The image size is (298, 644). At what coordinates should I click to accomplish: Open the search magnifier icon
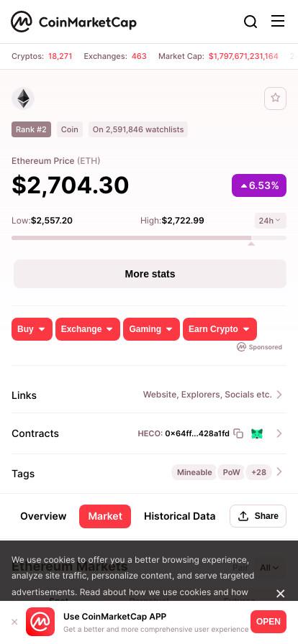(x=250, y=22)
